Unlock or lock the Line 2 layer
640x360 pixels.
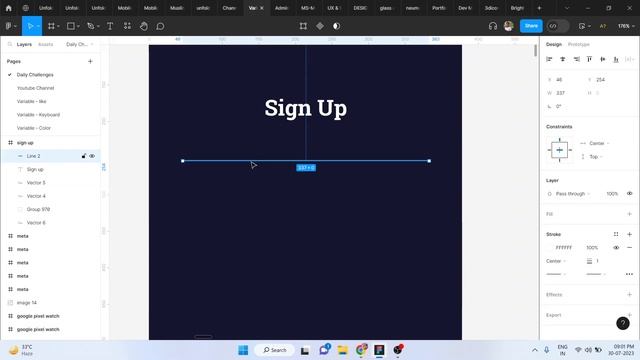pyautogui.click(x=84, y=156)
